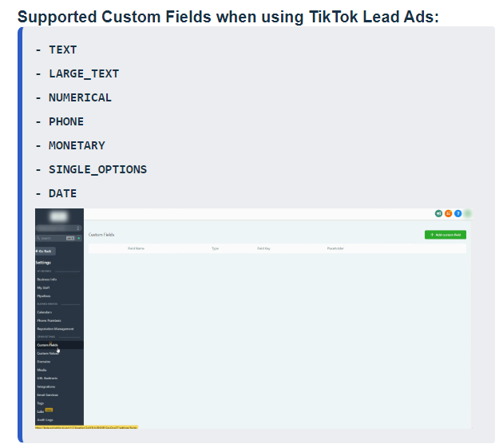Click the Add custom field button
Viewport: 503px width, 448px height.
pyautogui.click(x=445, y=235)
